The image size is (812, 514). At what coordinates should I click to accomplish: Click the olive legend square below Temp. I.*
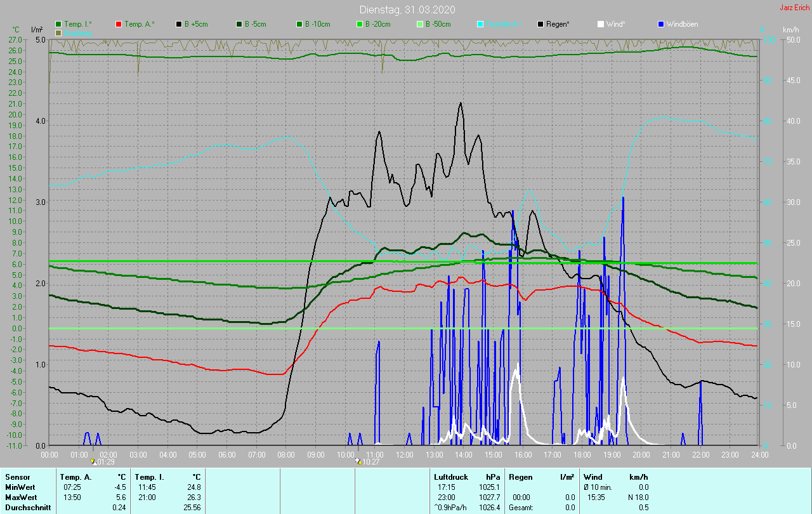pos(59,32)
